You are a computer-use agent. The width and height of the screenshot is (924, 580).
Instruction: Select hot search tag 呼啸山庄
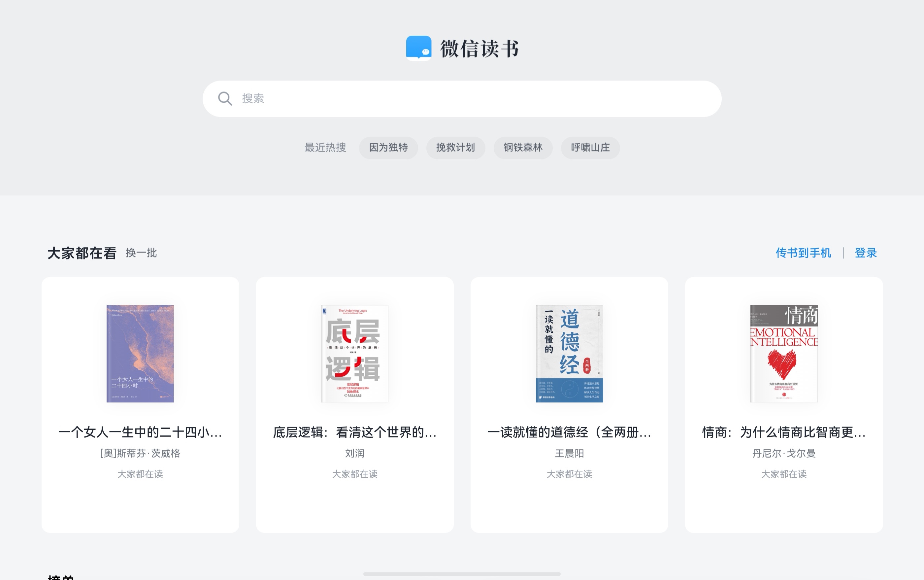tap(590, 148)
